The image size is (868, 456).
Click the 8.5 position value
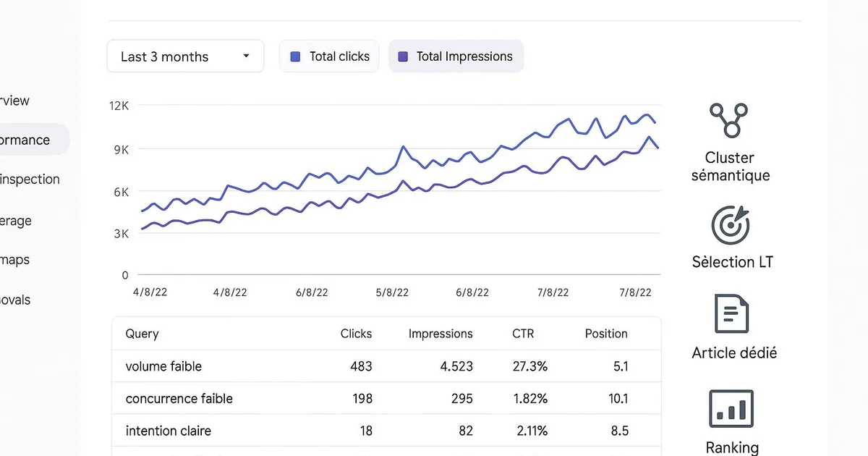pyautogui.click(x=620, y=431)
